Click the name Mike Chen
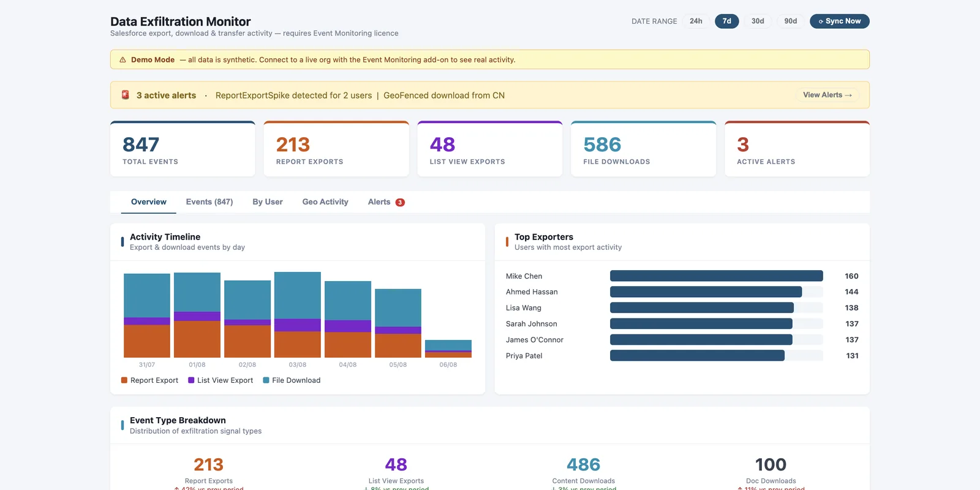 coord(524,276)
